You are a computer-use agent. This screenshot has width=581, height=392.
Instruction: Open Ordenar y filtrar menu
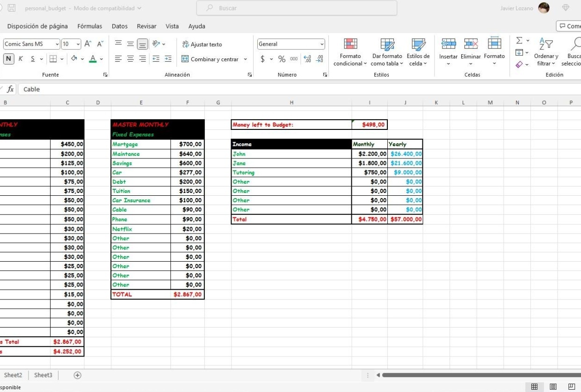point(546,52)
